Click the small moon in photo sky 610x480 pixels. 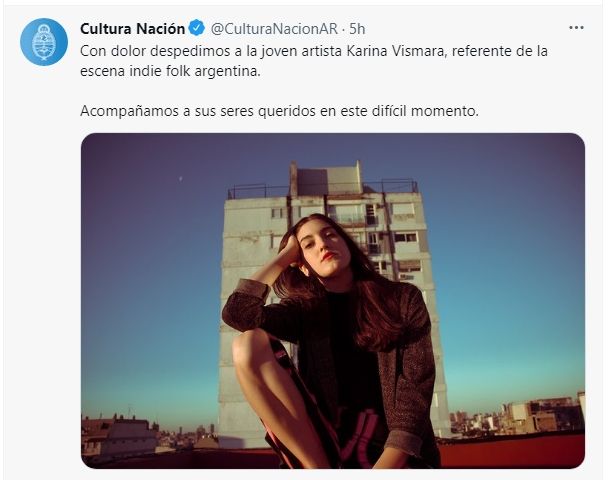[x=180, y=178]
